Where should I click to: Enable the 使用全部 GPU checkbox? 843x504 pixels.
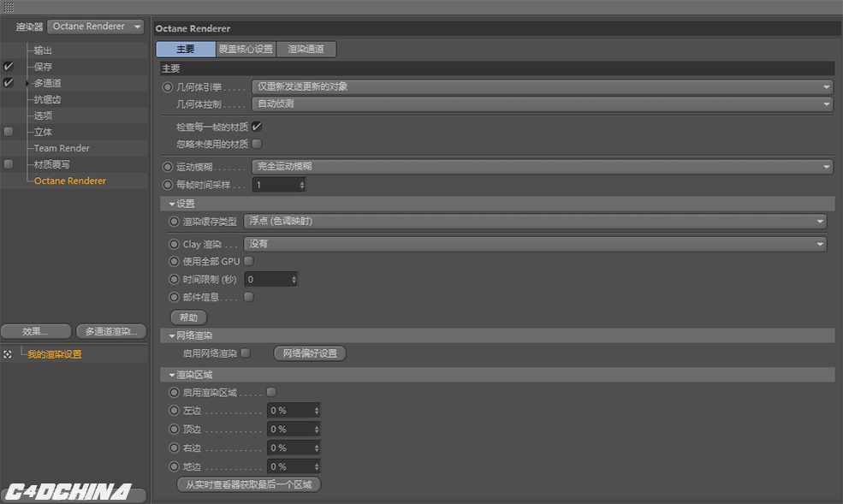(x=248, y=261)
